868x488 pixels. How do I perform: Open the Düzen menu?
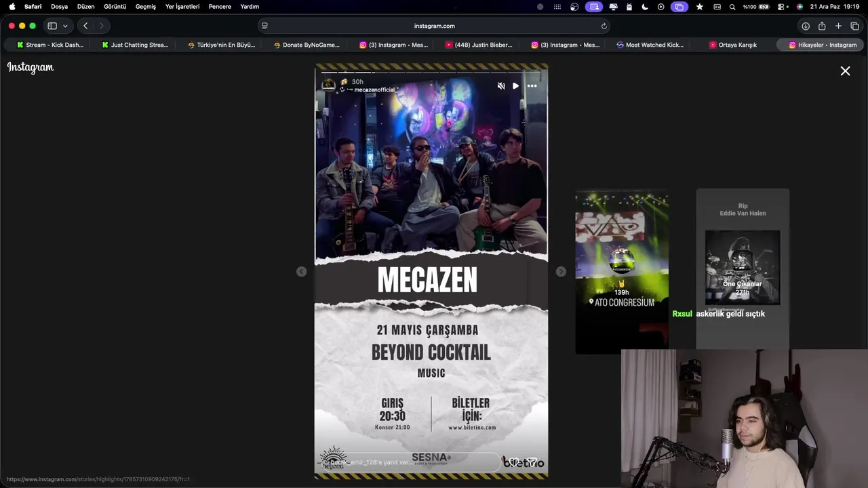tap(86, 7)
